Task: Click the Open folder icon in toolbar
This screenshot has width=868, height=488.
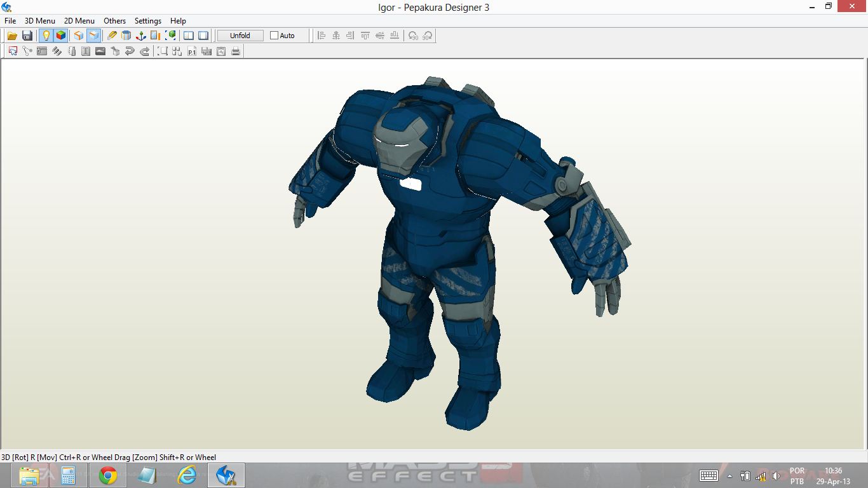Action: tap(12, 36)
